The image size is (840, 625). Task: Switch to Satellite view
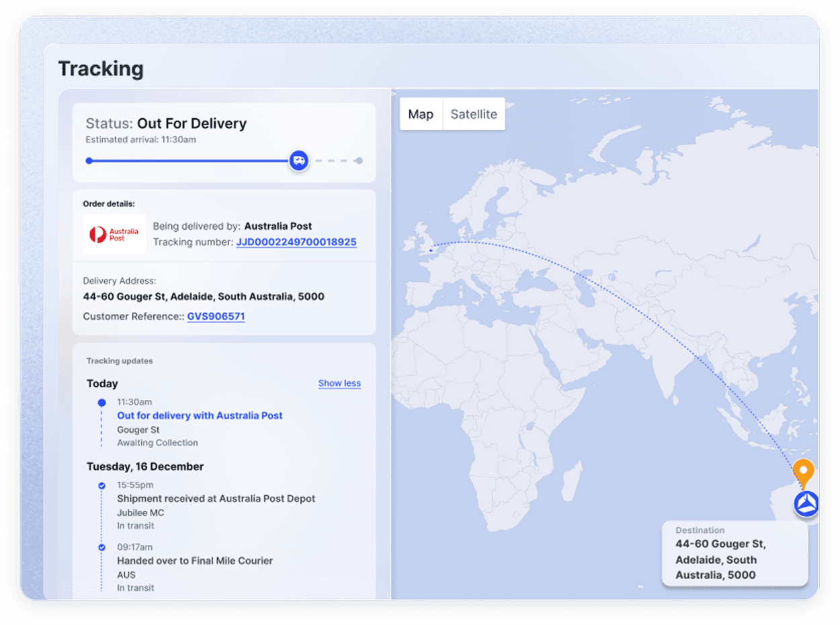pyautogui.click(x=474, y=114)
